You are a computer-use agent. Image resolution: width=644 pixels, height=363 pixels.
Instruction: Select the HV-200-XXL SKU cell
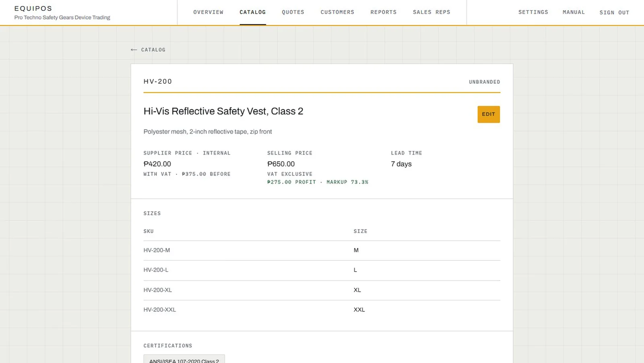coord(159,310)
